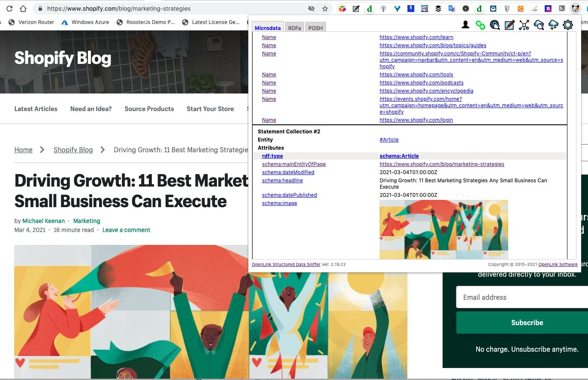Bookmark this page with the star icon
Viewport: 588px width, 380px height.
click(x=325, y=9)
